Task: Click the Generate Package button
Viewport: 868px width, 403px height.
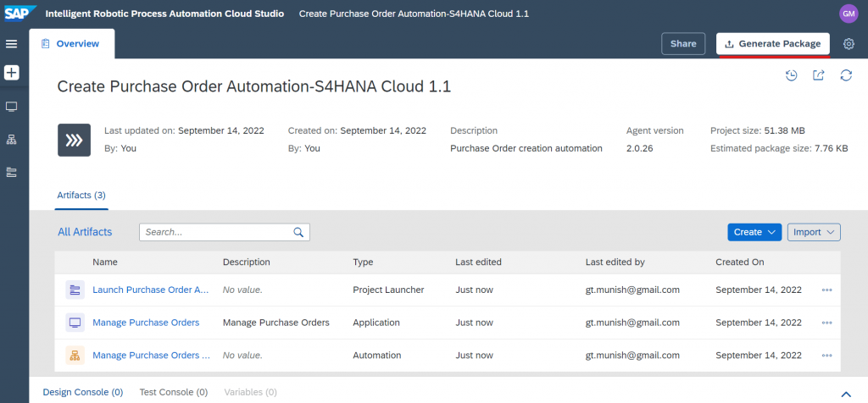Action: [x=773, y=44]
